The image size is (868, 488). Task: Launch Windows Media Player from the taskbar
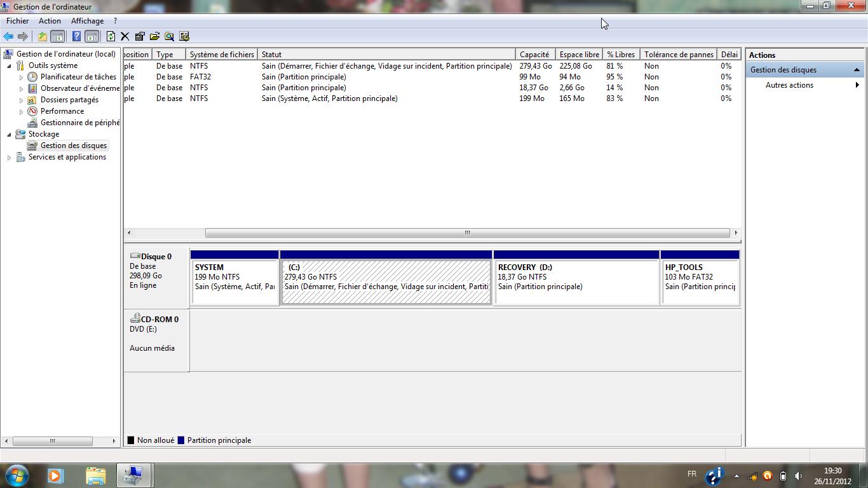(x=55, y=475)
